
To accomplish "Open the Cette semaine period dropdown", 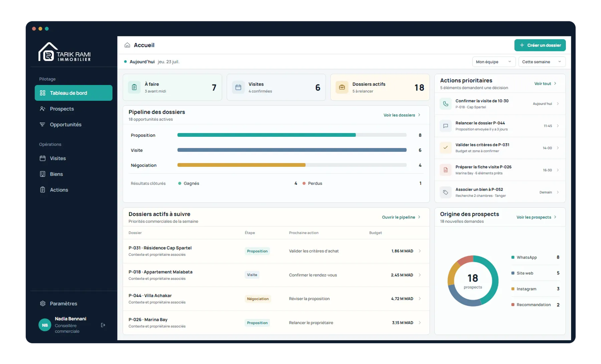I will 542,62.
